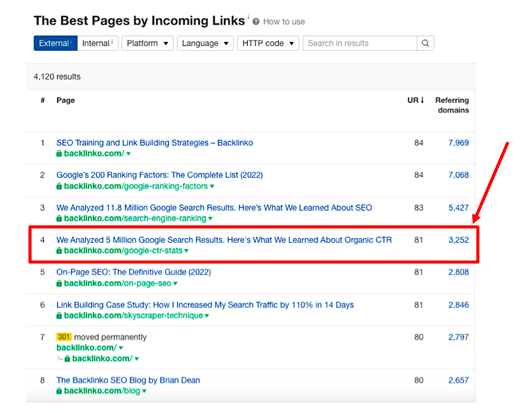Click the question mark help icon
Screen dimensions: 532x413
pos(256,22)
